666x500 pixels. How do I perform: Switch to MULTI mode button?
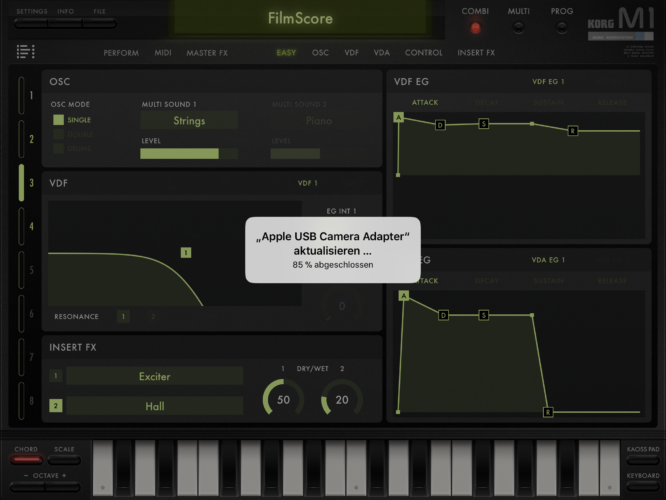tap(519, 28)
